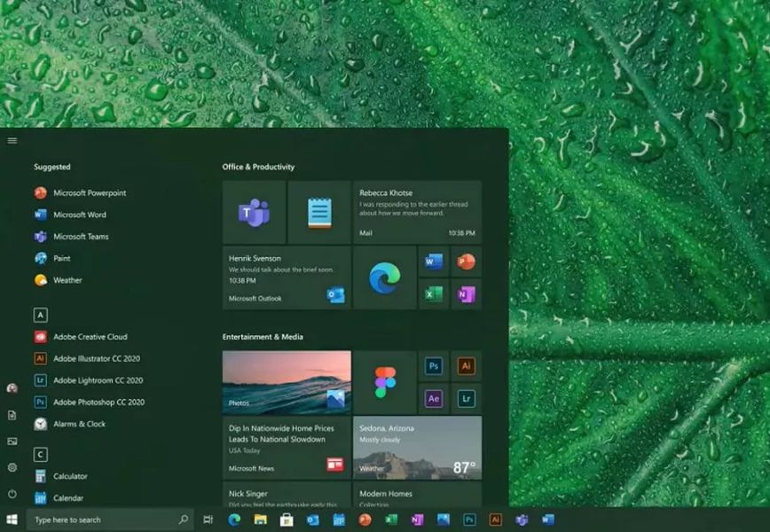Open Adobe Photoshop CC 2020 app entry
The width and height of the screenshot is (770, 532).
(x=90, y=402)
